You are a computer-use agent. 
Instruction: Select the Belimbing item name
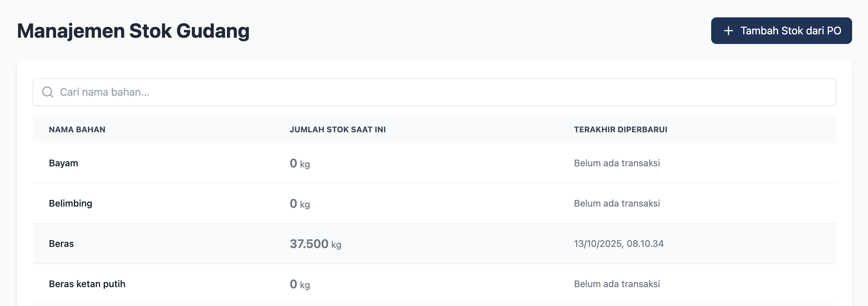tap(70, 203)
